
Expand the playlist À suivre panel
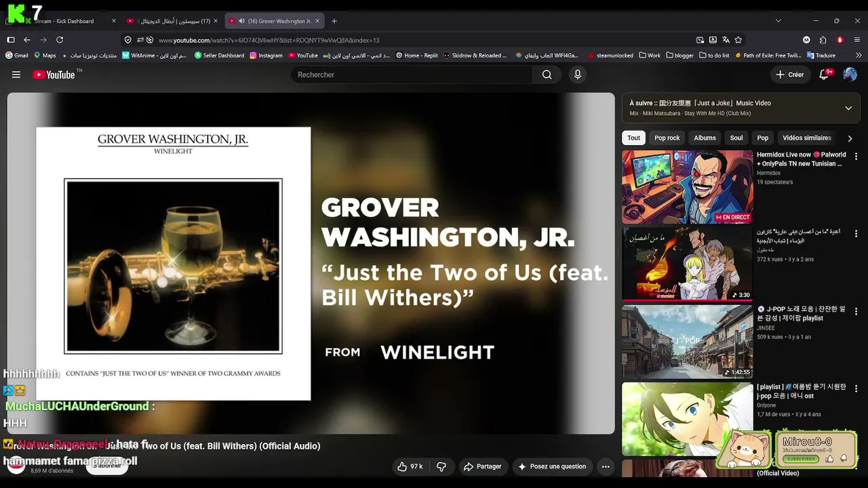point(848,108)
